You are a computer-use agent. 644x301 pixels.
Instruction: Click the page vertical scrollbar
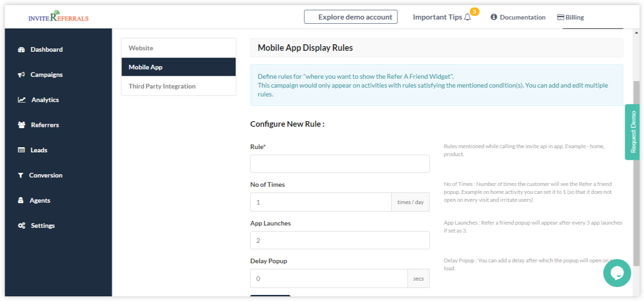coord(637,172)
